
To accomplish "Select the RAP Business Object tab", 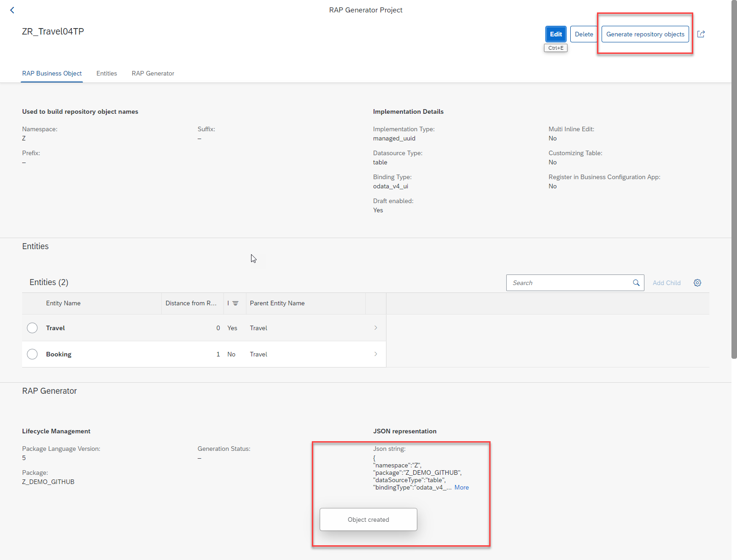I will [x=52, y=74].
